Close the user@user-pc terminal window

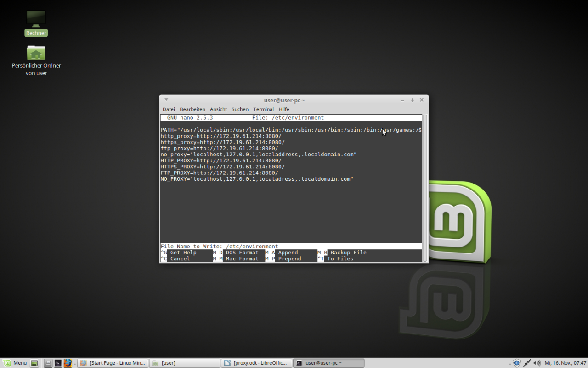(422, 100)
